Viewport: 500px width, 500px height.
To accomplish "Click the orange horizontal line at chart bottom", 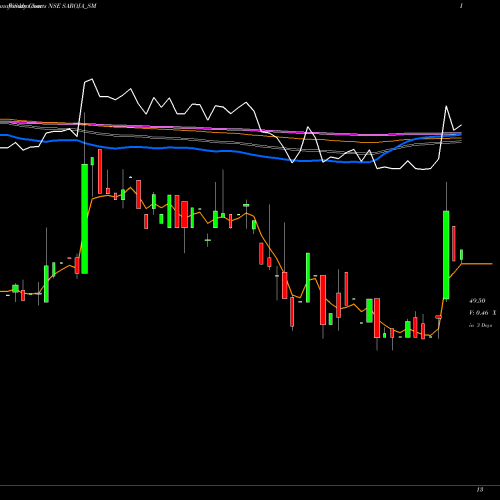I will (250, 485).
